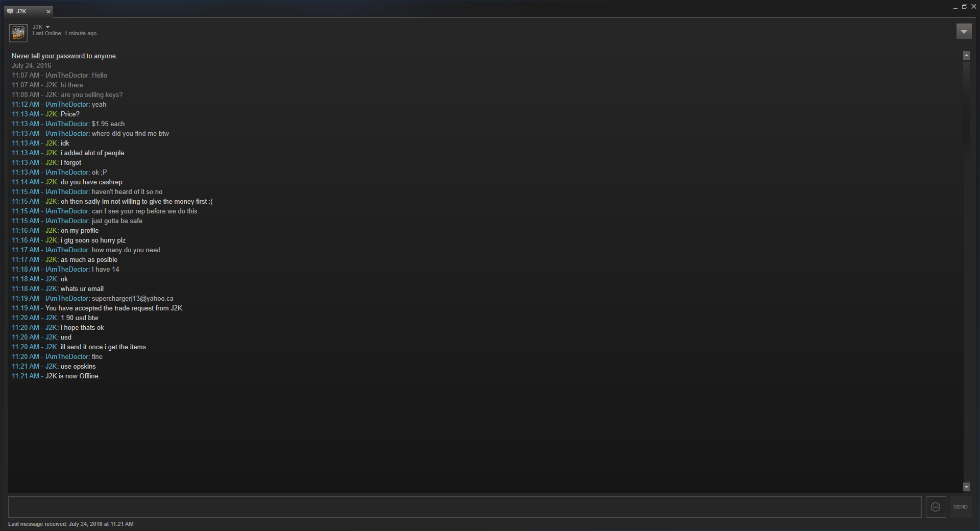Screen dimensions: 980x531
Task: Click the chat bubble icon on J2K tab
Action: 10,11
